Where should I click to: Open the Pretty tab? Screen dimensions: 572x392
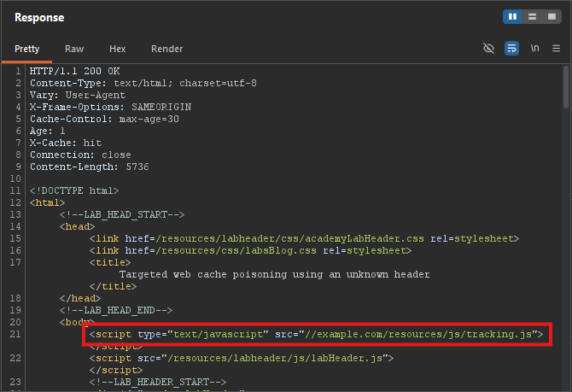[27, 49]
